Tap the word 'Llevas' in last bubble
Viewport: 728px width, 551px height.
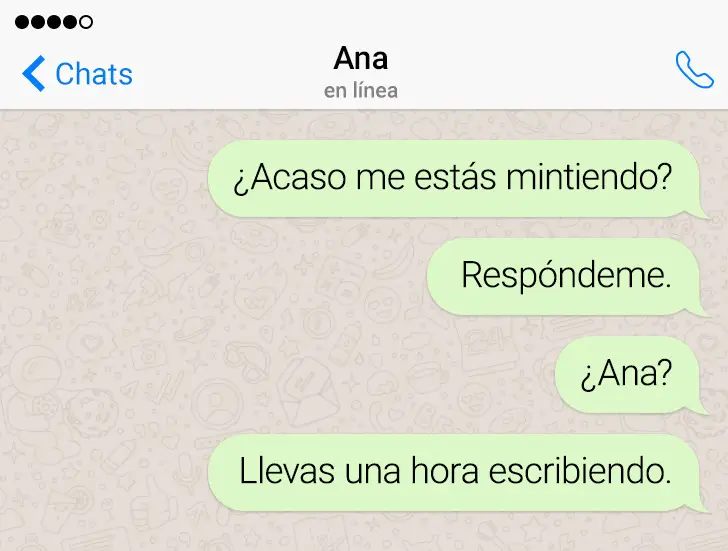(286, 471)
